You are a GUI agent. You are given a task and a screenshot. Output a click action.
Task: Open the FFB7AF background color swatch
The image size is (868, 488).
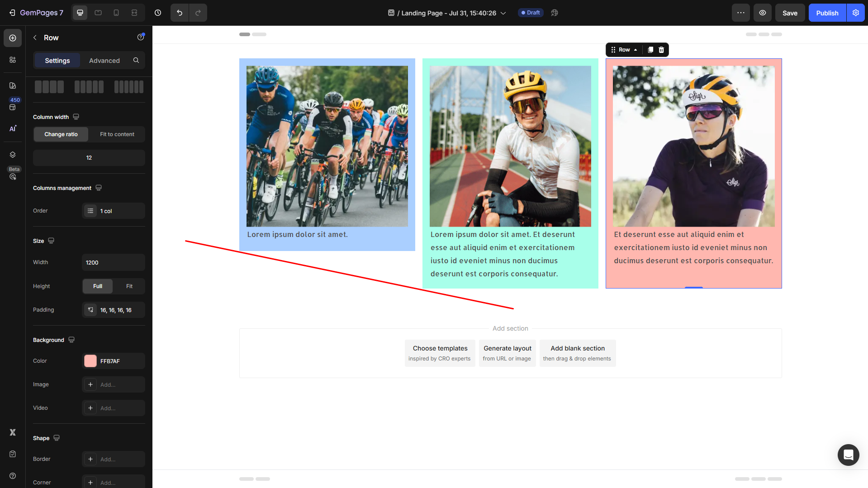(x=90, y=361)
